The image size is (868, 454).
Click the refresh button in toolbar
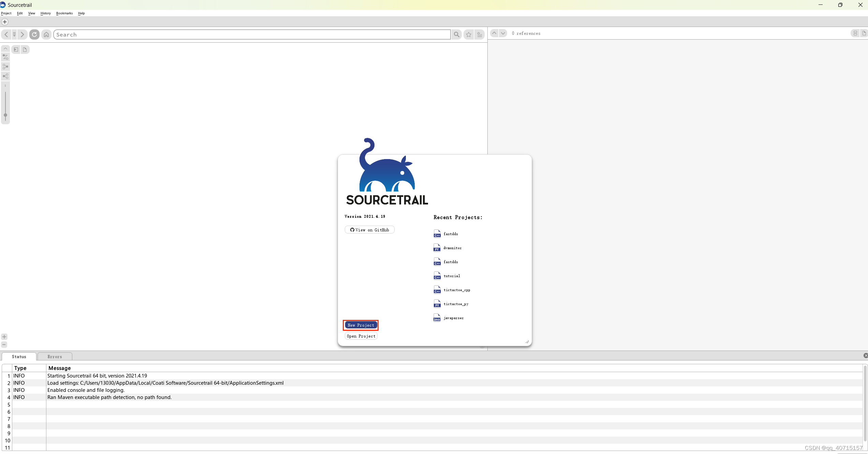click(x=34, y=34)
